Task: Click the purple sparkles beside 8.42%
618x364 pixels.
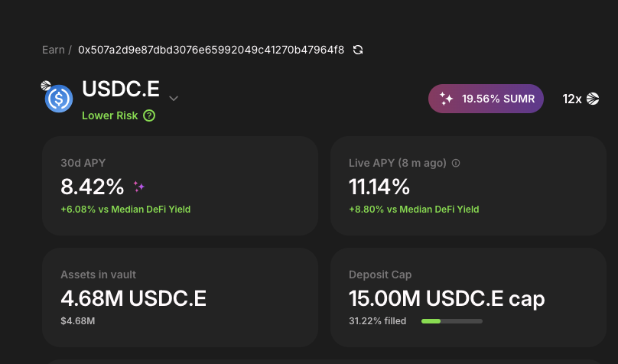Action: (138, 187)
